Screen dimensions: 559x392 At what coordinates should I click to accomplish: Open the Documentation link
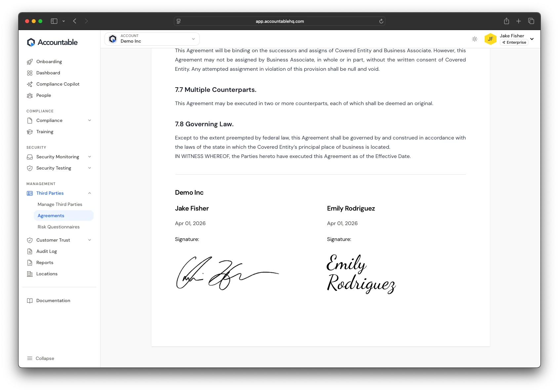(x=53, y=301)
